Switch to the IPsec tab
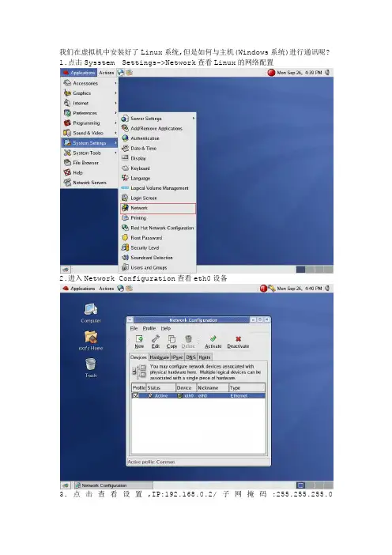The width and height of the screenshot is (392, 555). 177,357
